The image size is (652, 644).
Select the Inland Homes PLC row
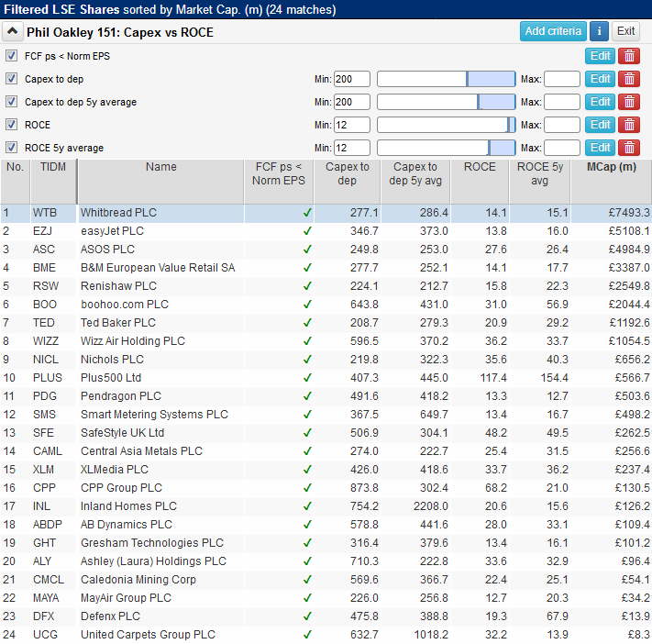tap(326, 505)
